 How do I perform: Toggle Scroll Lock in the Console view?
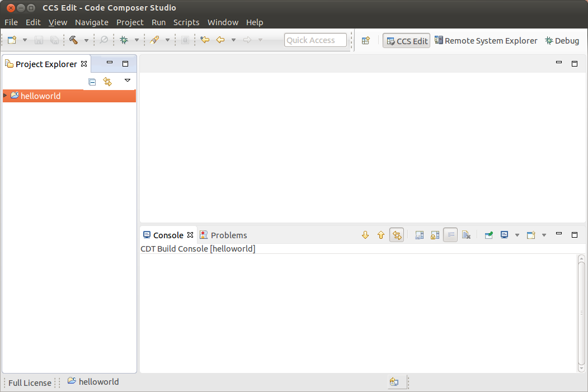click(x=435, y=235)
